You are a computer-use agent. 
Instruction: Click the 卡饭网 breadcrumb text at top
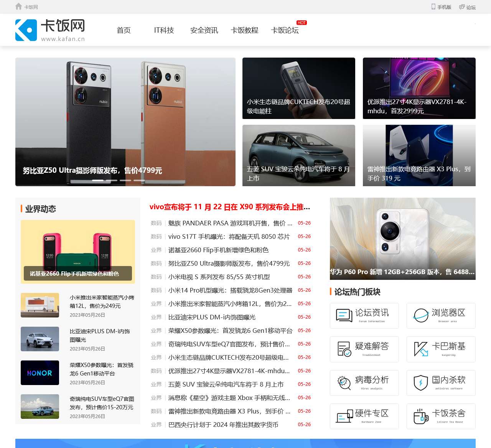click(x=31, y=7)
